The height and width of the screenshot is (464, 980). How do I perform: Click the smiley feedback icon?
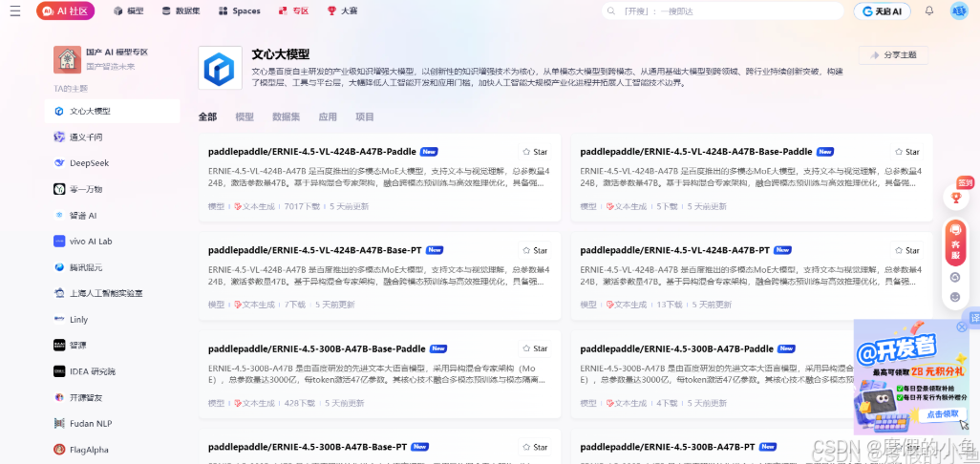(955, 297)
